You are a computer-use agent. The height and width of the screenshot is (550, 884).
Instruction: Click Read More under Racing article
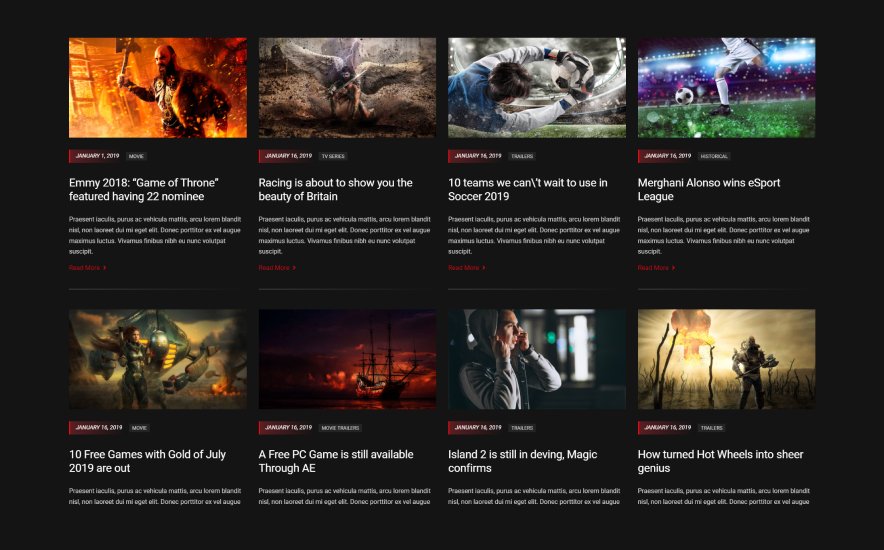(277, 268)
